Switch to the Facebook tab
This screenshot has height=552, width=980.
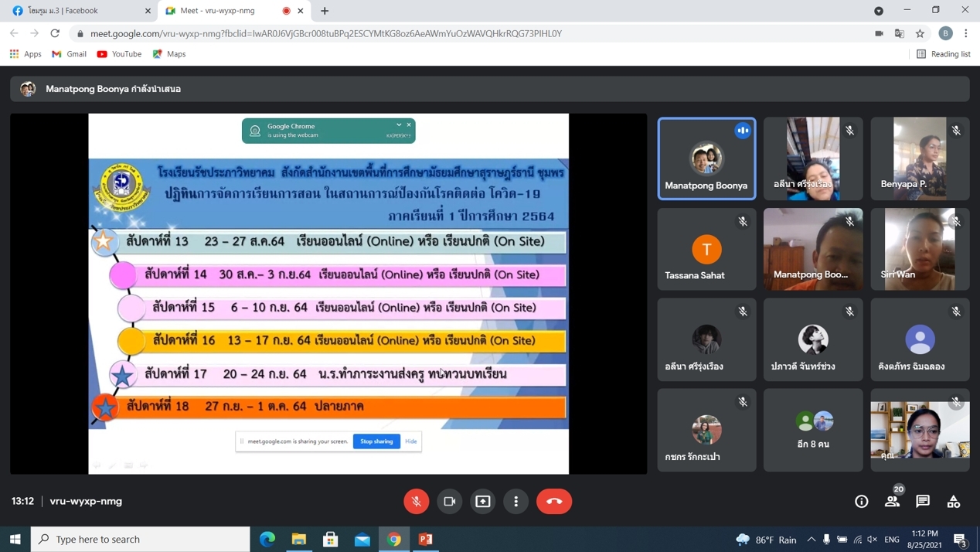(x=77, y=11)
